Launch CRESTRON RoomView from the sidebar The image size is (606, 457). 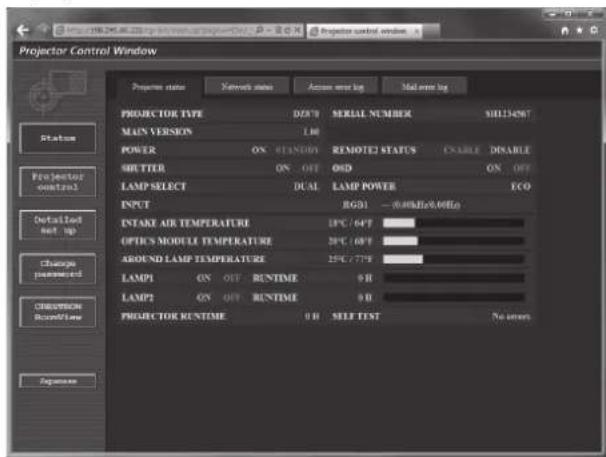coord(58,312)
